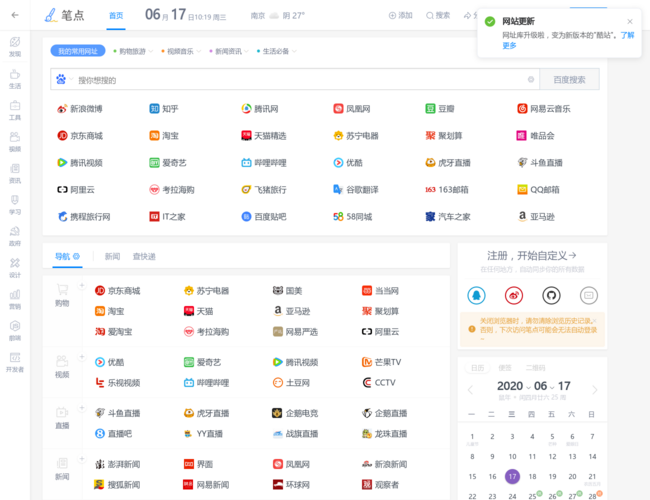The height and width of the screenshot is (500, 650).
Task: Open 网易云音乐 shortcut
Action: tap(543, 109)
